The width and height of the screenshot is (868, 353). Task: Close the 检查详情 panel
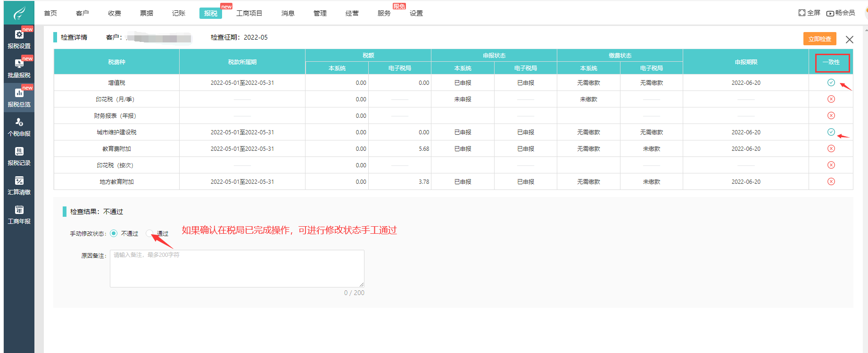tap(849, 40)
